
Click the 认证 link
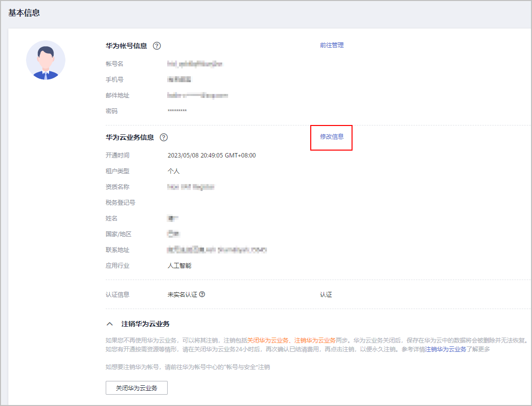click(x=326, y=295)
